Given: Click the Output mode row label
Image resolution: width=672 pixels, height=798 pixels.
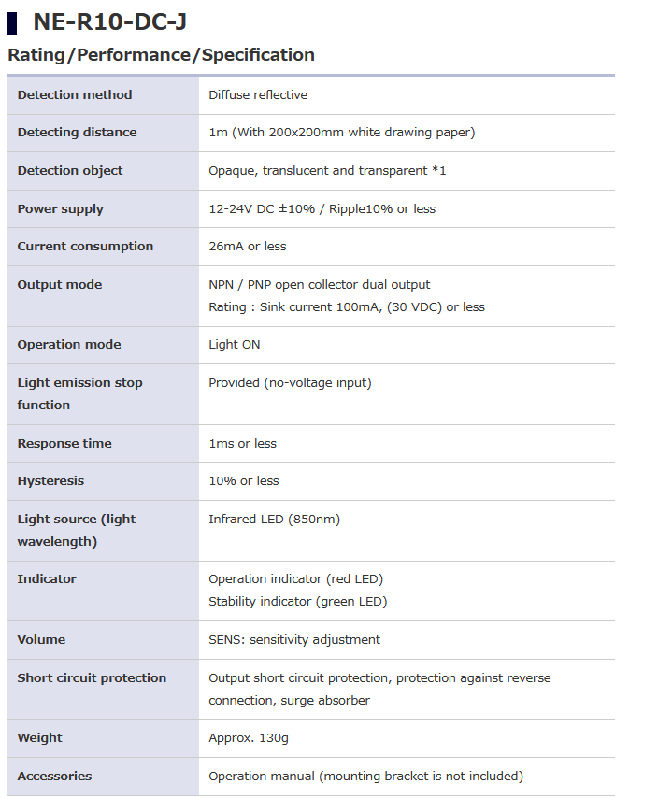Looking at the screenshot, I should (60, 285).
